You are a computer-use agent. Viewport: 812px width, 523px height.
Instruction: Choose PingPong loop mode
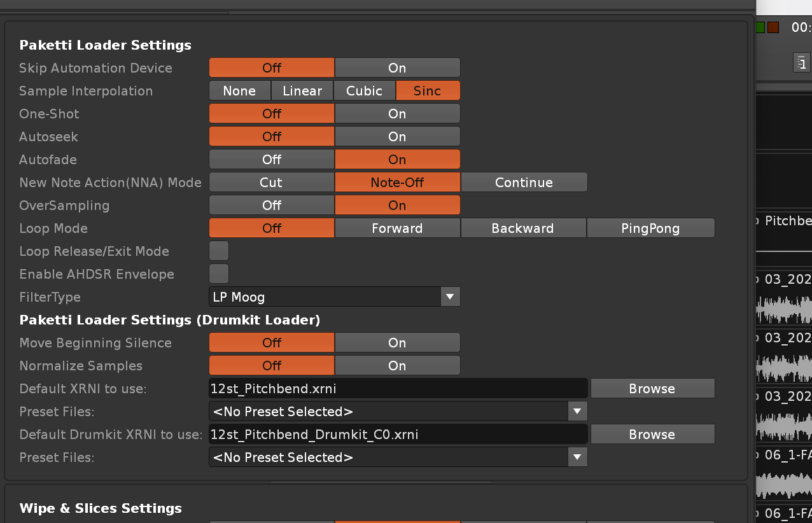pyautogui.click(x=650, y=228)
